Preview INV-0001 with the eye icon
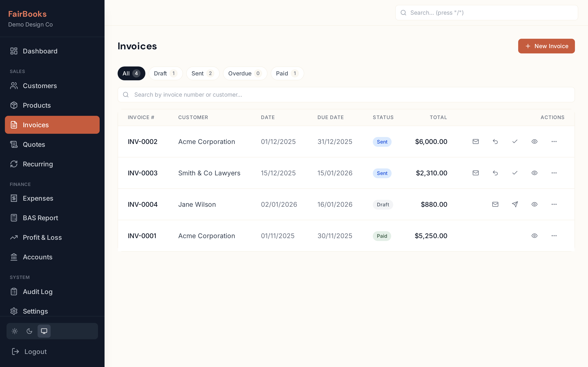This screenshot has height=367, width=588. pyautogui.click(x=534, y=236)
